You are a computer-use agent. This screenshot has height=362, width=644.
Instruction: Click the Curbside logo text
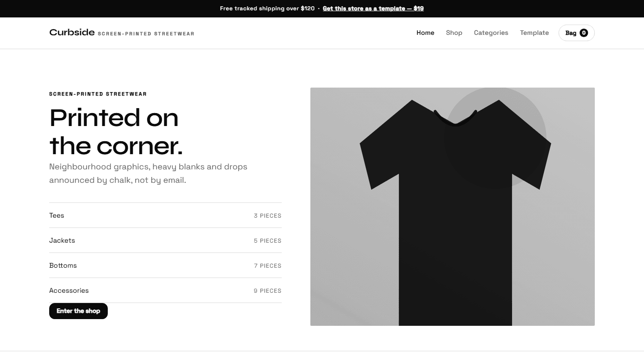(72, 32)
